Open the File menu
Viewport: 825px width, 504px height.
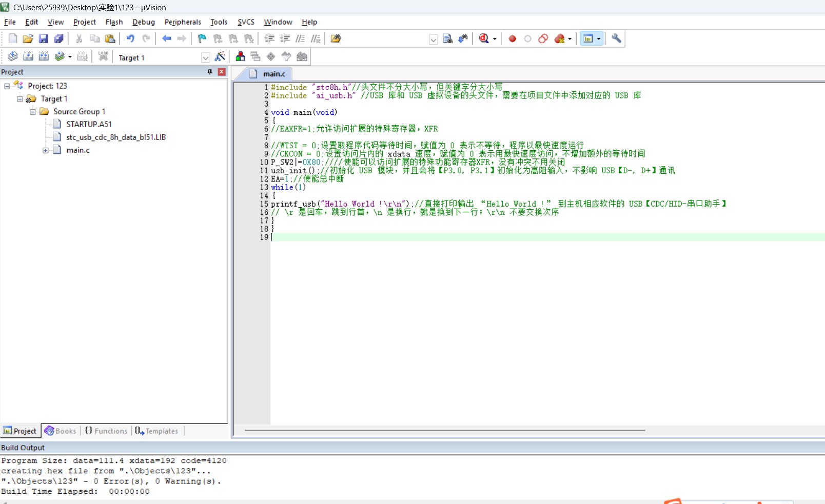(10, 22)
